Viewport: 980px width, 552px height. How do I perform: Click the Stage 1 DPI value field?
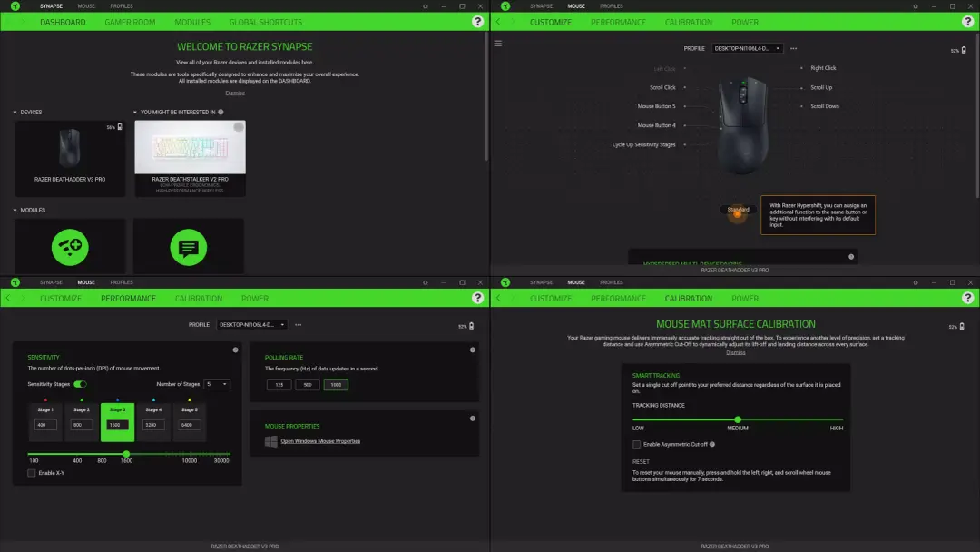click(45, 425)
